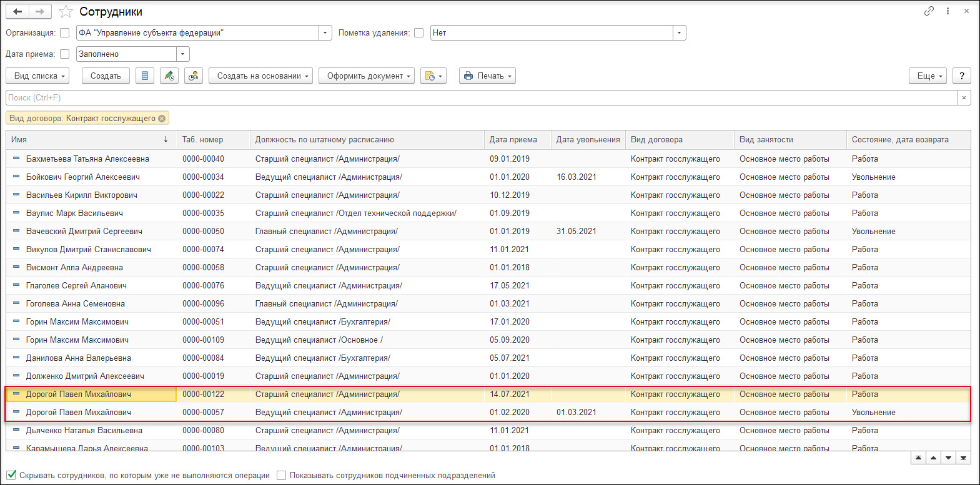
Task: Get a link via the chain icon
Action: [x=929, y=11]
